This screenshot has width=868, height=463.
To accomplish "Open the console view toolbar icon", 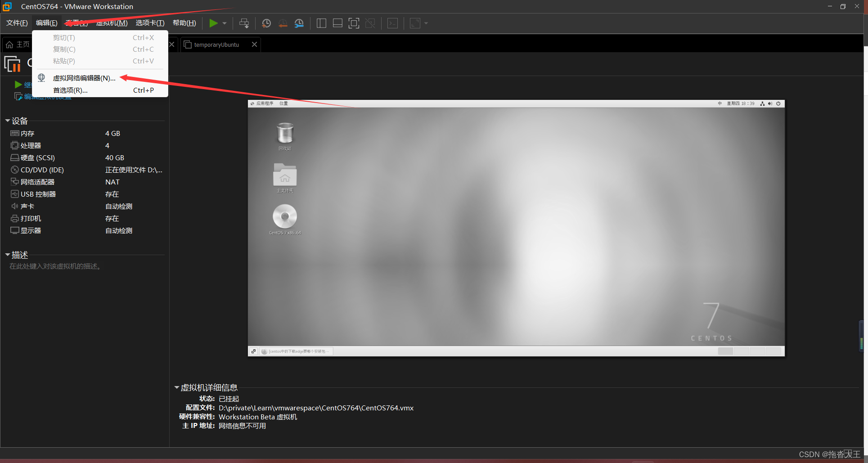I will point(392,23).
